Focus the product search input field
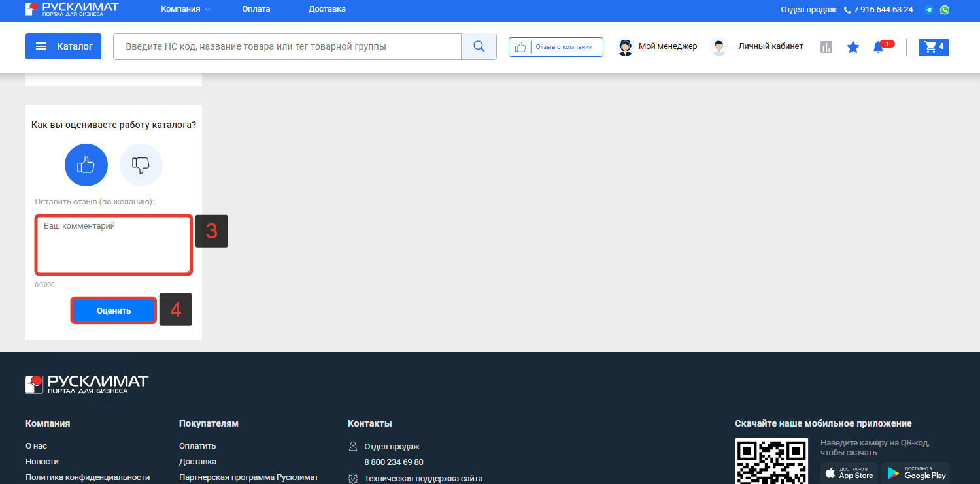Viewport: 980px width, 484px height. (x=287, y=46)
